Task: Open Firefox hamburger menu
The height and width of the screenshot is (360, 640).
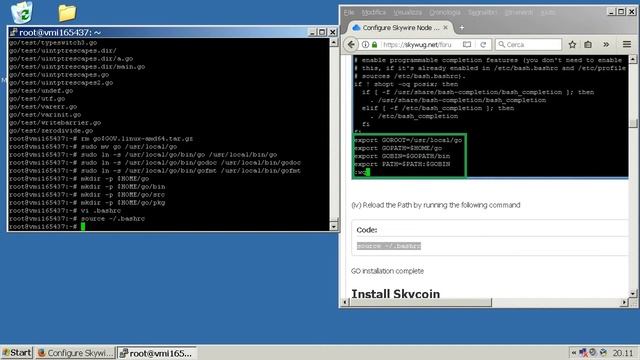Action: [x=627, y=44]
